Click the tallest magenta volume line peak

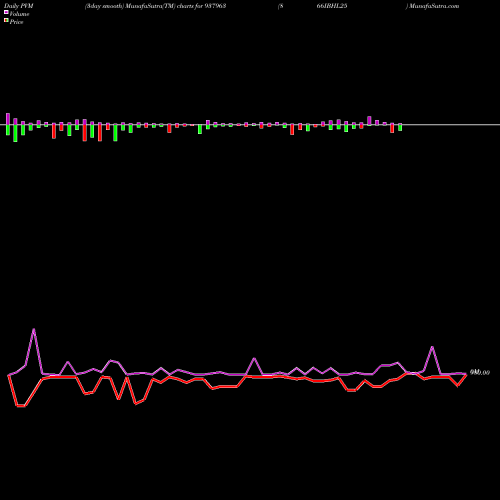point(34,329)
